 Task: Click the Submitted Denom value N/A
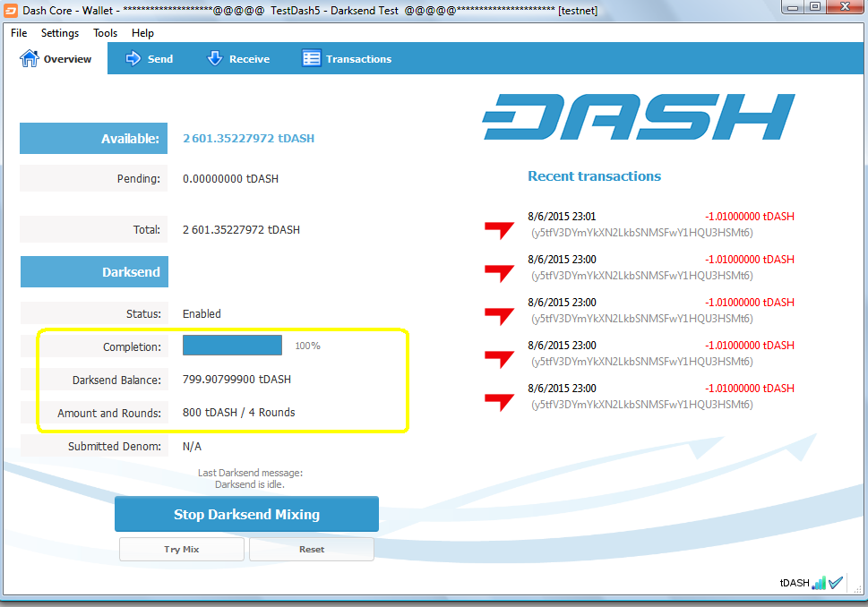click(x=192, y=446)
